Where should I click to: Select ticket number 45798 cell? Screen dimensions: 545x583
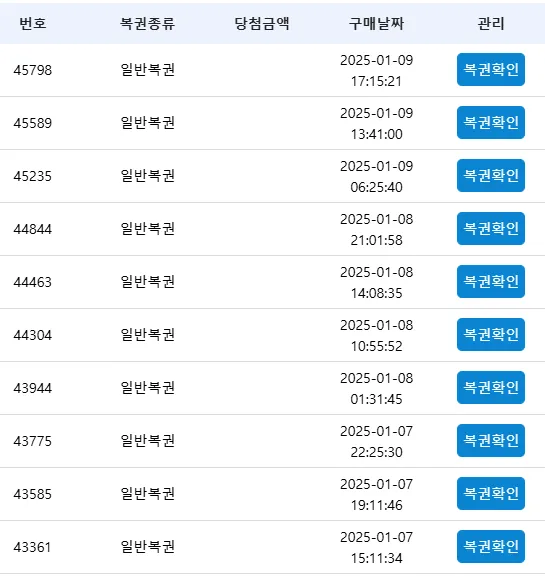click(x=33, y=70)
